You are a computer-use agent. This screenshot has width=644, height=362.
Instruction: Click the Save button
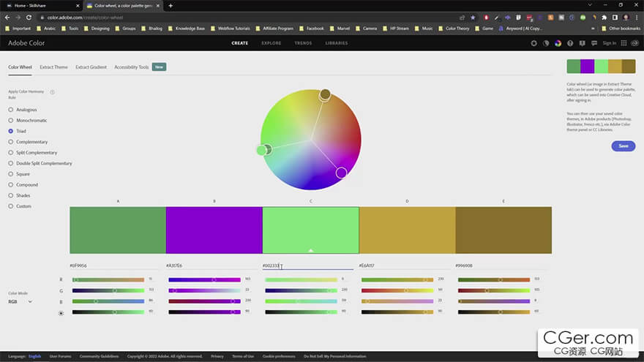tap(623, 146)
